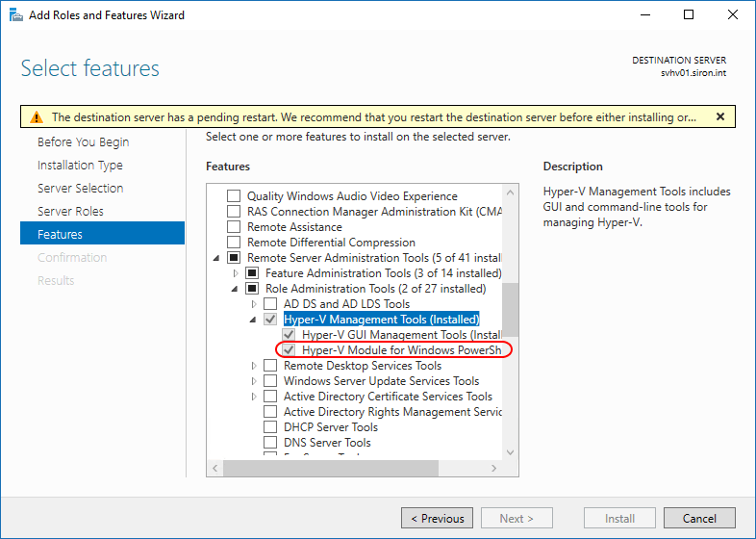This screenshot has height=539, width=756.
Task: Click the wizard app icon in title bar
Action: [x=16, y=15]
